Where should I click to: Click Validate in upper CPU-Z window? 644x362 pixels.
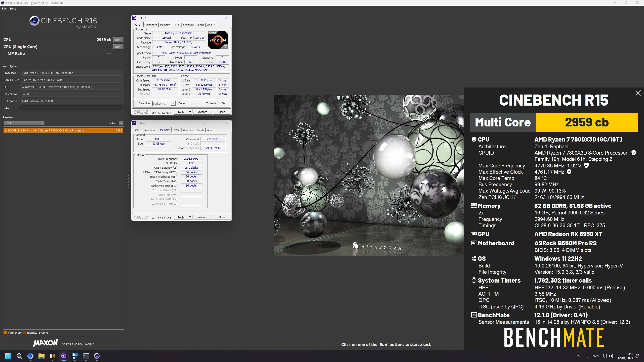click(202, 112)
